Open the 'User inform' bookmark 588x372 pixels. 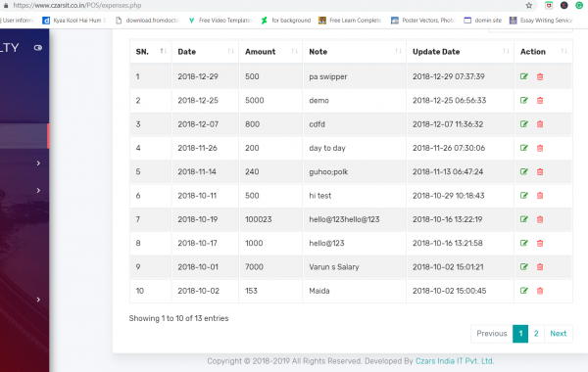[17, 21]
